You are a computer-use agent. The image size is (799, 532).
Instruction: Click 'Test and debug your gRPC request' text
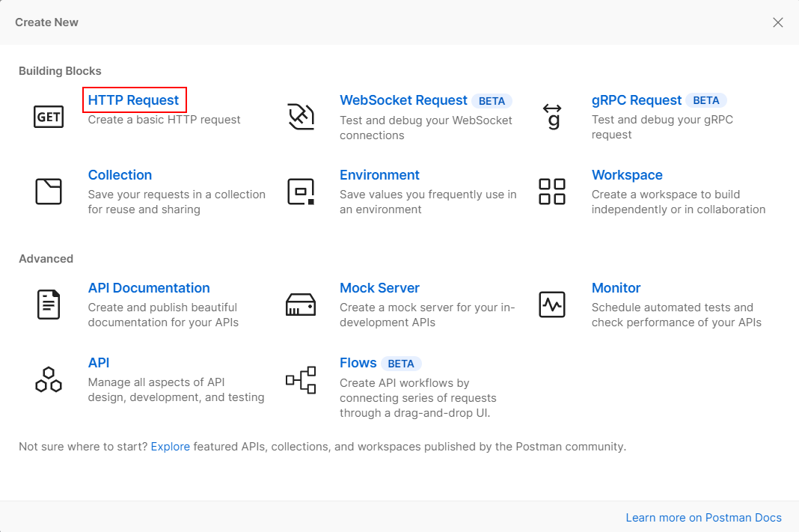662,127
